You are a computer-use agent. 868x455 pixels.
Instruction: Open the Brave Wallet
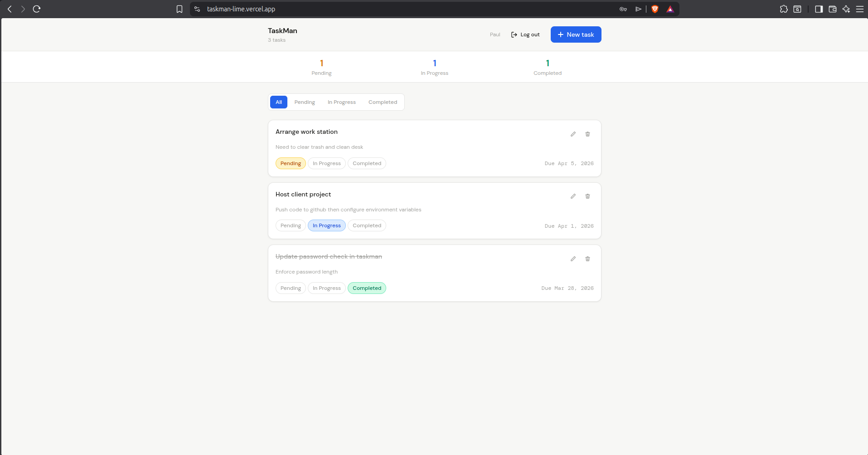point(833,9)
